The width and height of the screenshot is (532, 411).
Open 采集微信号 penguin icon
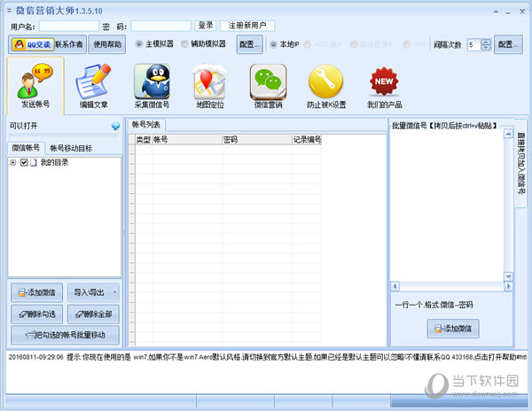click(152, 86)
